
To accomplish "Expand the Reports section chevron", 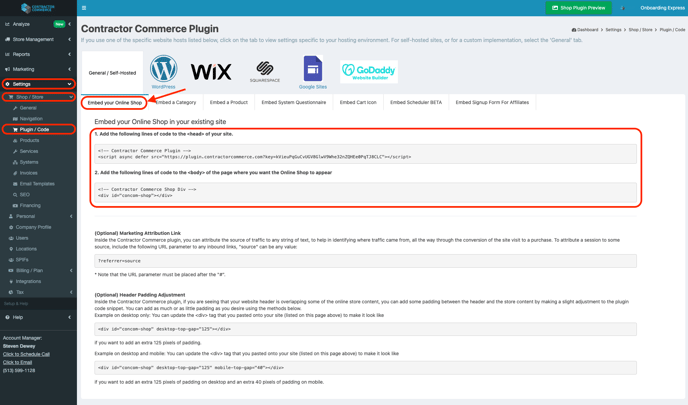I will 69,54.
